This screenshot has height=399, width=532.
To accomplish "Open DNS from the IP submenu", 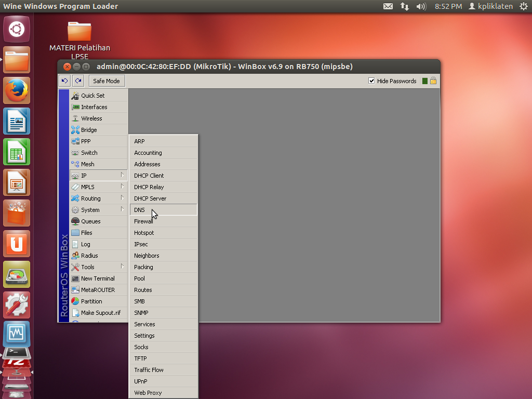I will pos(163,210).
